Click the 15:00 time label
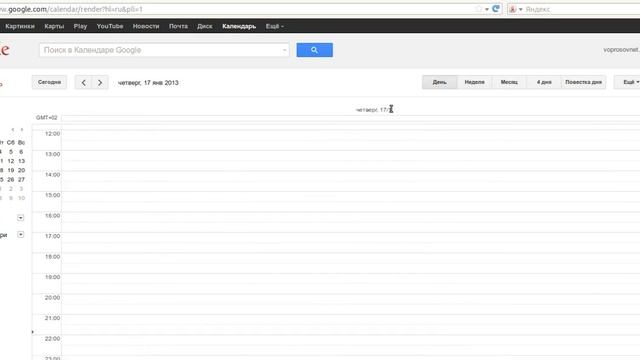Screen dimensions: 640x360 pyautogui.click(x=52, y=195)
